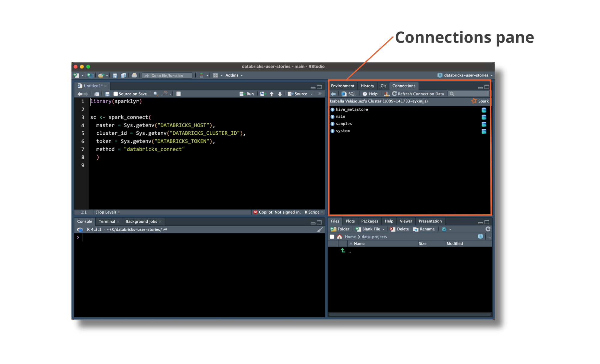Expand the hive_metastore catalog
The height and width of the screenshot is (364, 600).
pyautogui.click(x=333, y=110)
